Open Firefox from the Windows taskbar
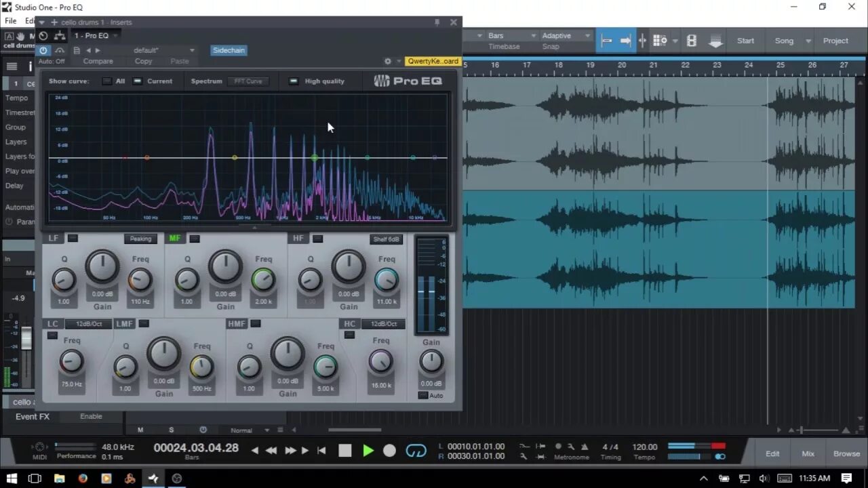This screenshot has width=868, height=488. click(x=83, y=478)
